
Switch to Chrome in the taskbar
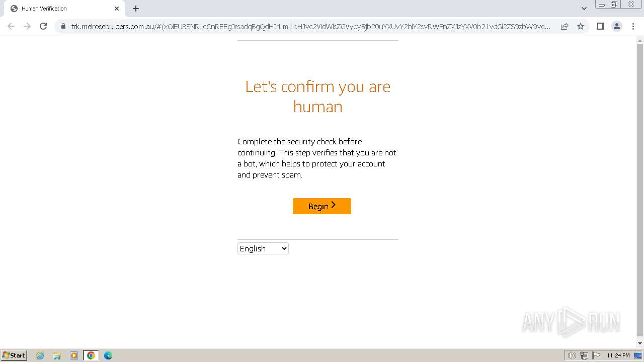pyautogui.click(x=91, y=355)
